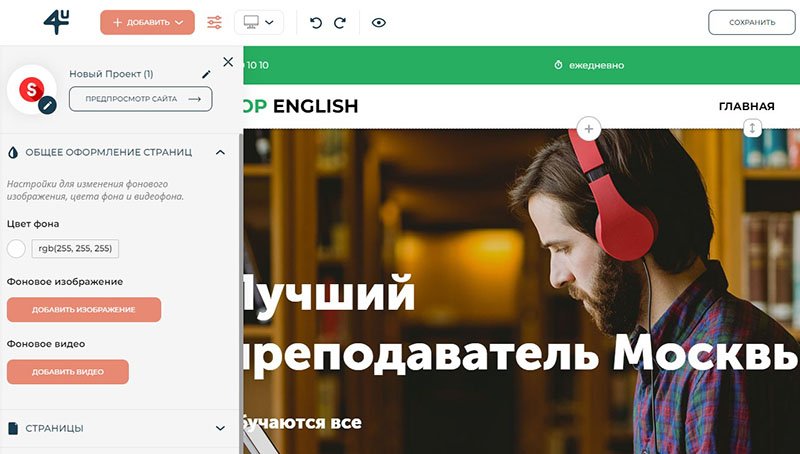Click the Сохранить button

pos(752,22)
